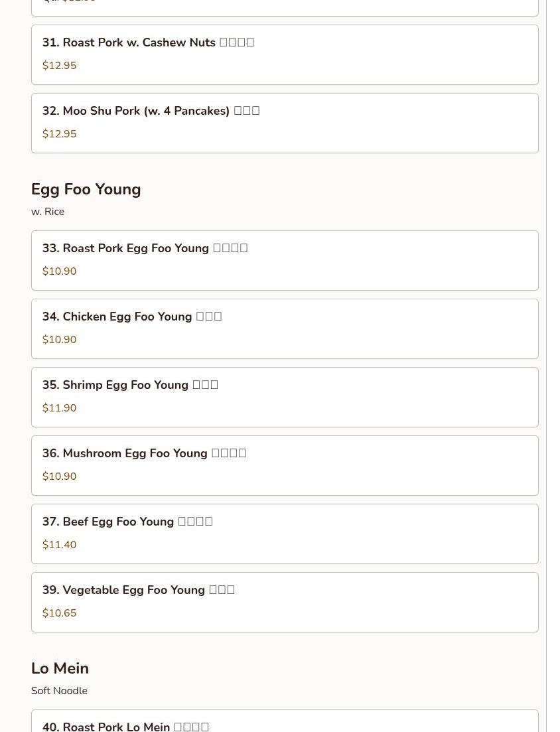The width and height of the screenshot is (560, 732).
Task: Click the Mushroom Egg Foo Young $10.90 price
Action: tap(60, 476)
